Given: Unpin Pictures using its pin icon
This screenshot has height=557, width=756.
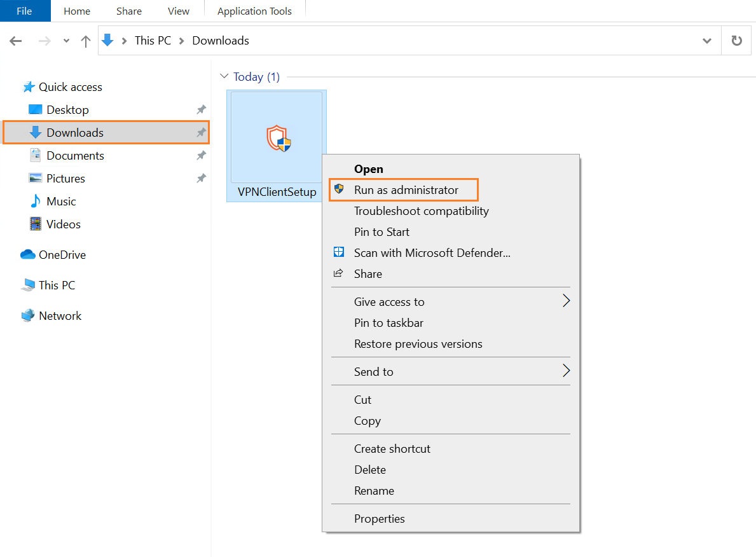Looking at the screenshot, I should pos(202,178).
